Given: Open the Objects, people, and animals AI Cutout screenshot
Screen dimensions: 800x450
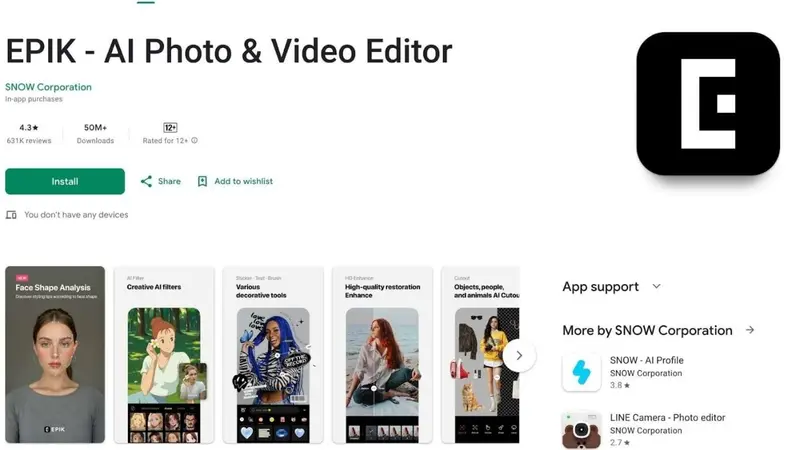Looking at the screenshot, I should click(x=481, y=354).
